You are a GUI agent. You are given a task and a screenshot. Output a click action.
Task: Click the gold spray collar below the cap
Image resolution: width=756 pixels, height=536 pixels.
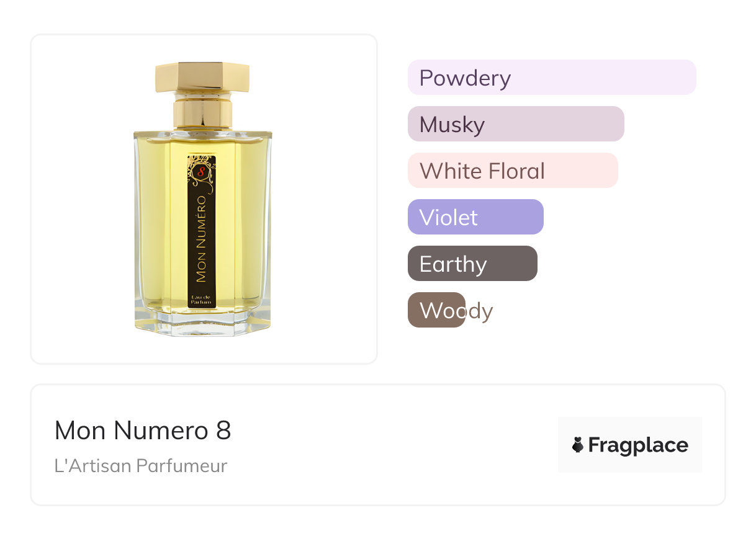tap(202, 112)
